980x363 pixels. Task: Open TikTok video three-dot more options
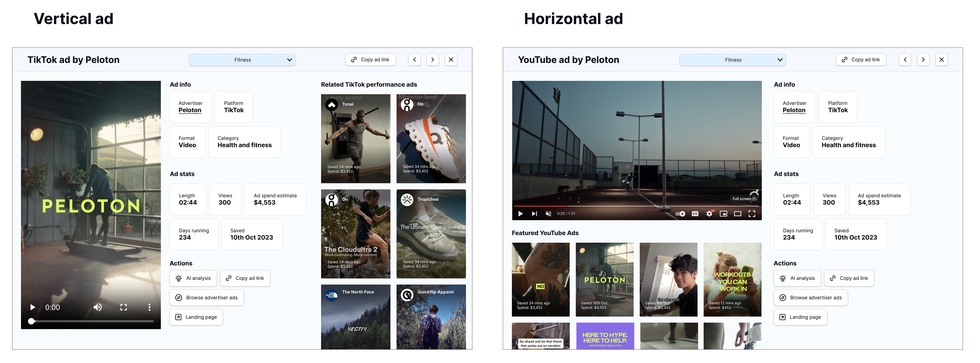(149, 307)
